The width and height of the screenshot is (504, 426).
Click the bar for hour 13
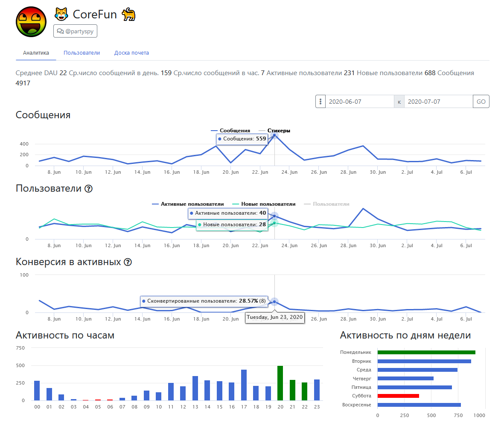click(x=195, y=388)
